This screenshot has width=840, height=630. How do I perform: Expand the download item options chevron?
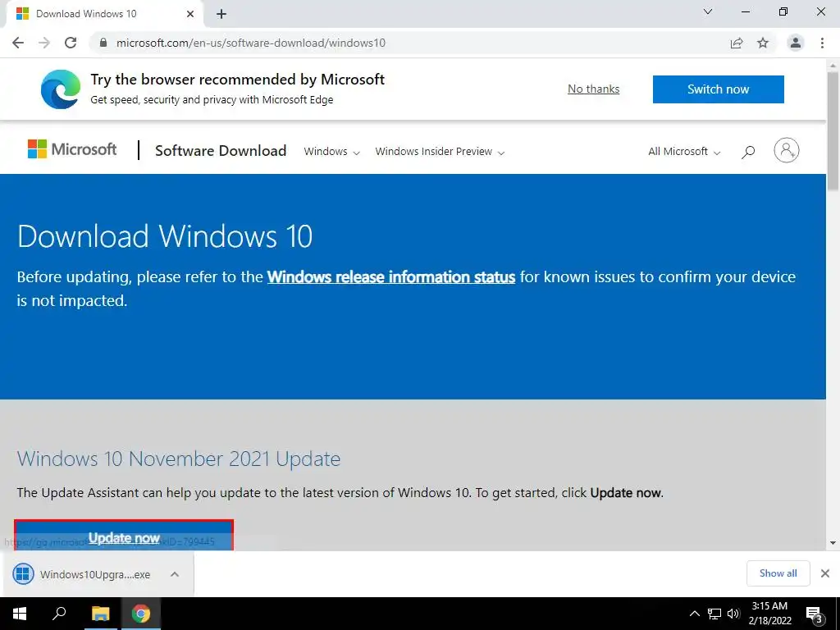[175, 574]
